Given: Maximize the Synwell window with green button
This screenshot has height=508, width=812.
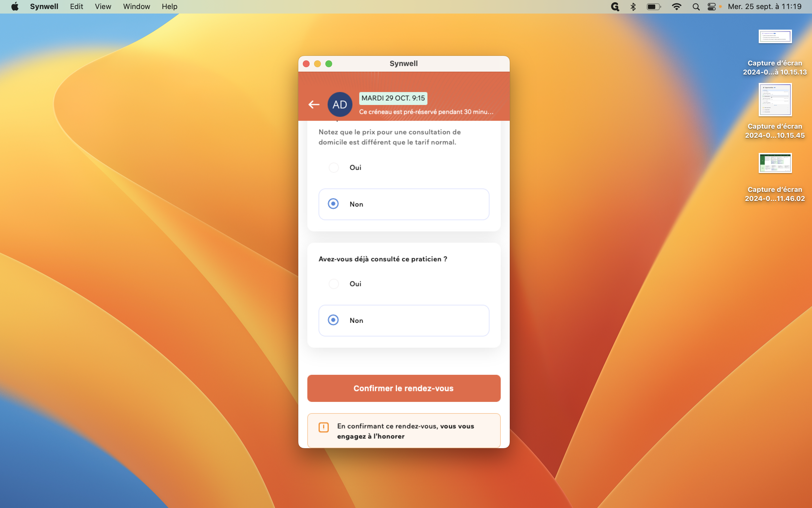Looking at the screenshot, I should point(329,64).
